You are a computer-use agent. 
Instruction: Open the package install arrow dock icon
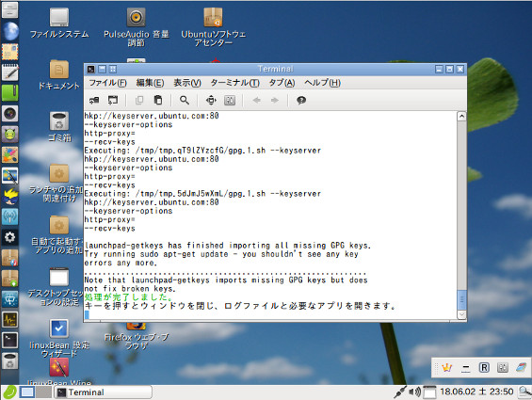click(x=9, y=279)
